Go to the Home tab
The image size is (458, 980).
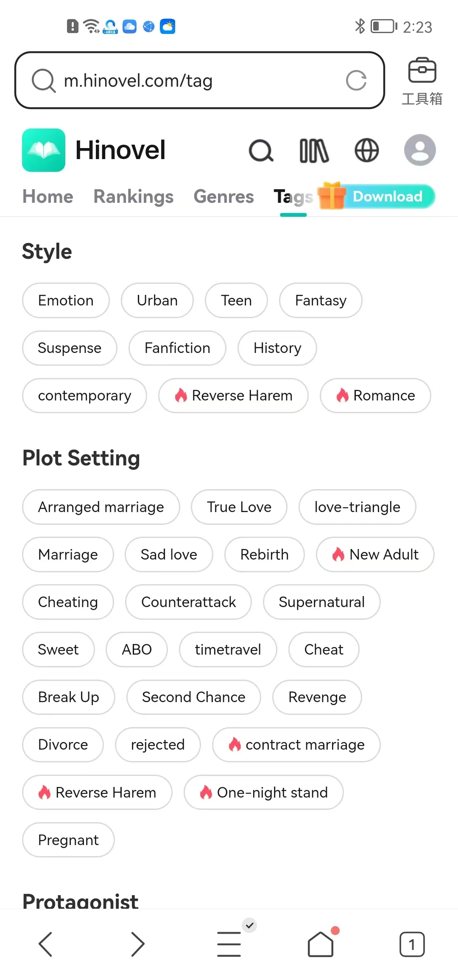(x=48, y=196)
